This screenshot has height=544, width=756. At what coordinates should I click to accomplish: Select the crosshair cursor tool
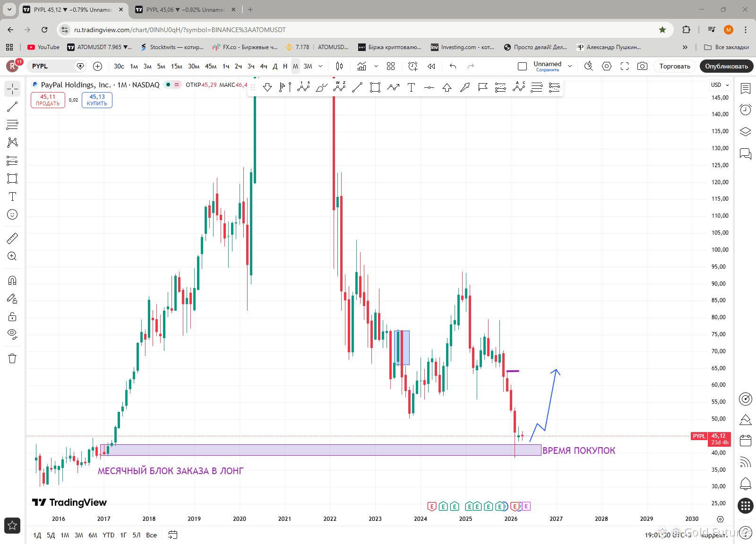[12, 89]
